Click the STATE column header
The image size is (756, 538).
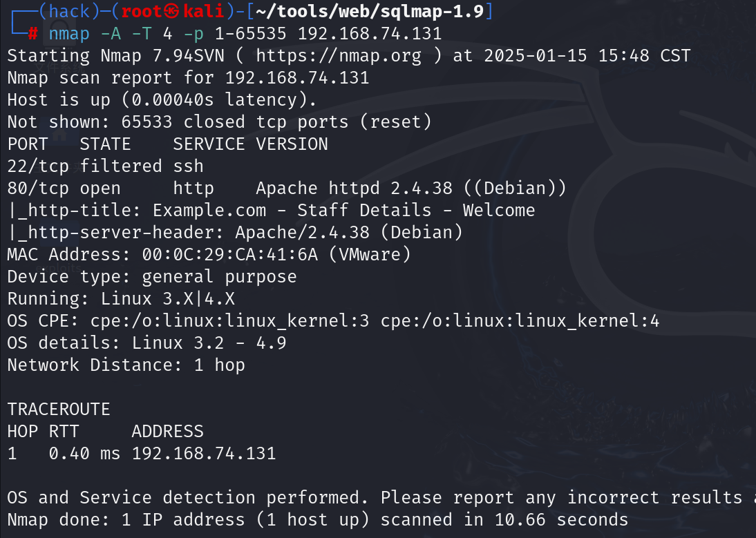pos(105,144)
